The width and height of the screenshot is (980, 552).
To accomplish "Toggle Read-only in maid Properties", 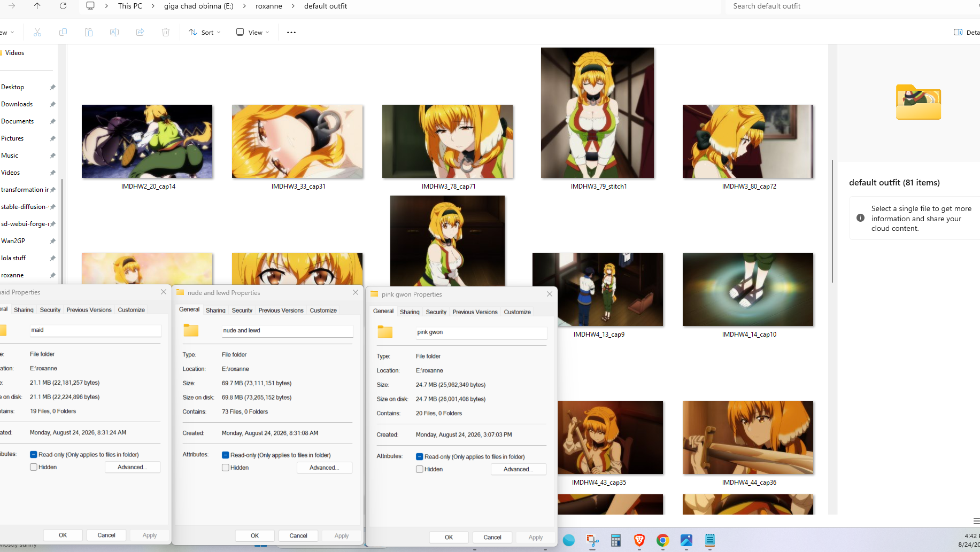I will coord(34,455).
